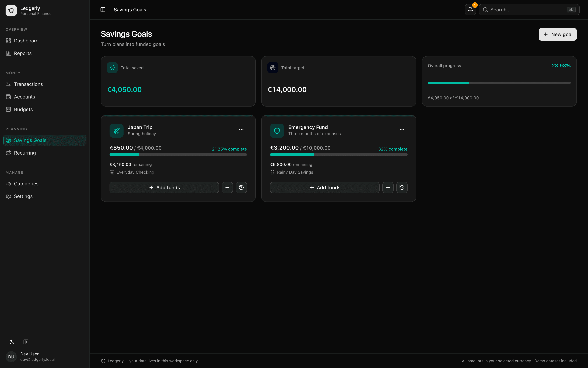This screenshot has height=368, width=588.
Task: Open Dashboard in the sidebar
Action: point(44,41)
